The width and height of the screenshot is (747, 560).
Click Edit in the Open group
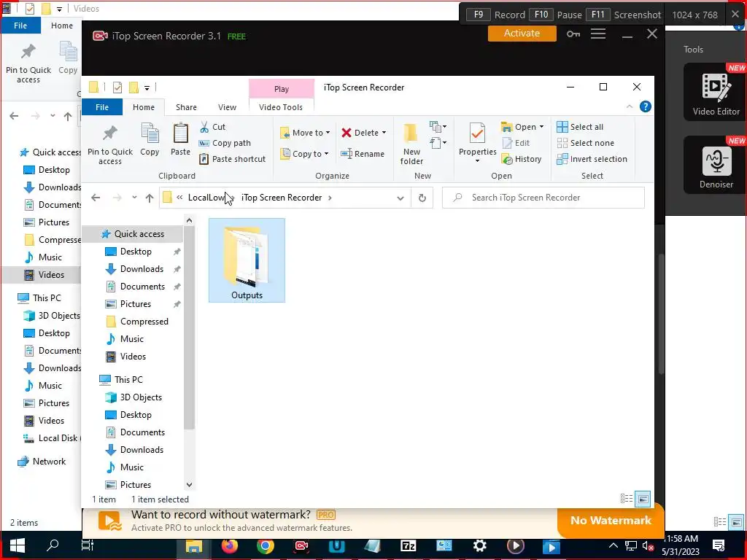516,143
